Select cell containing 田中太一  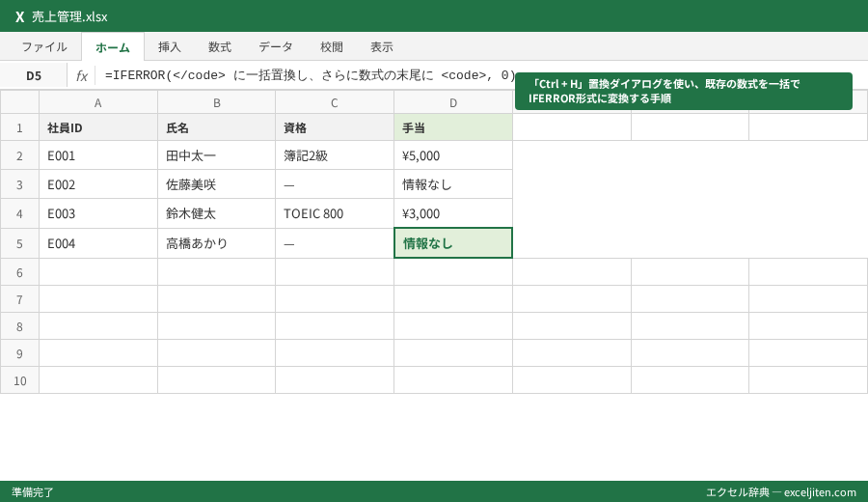coord(216,155)
